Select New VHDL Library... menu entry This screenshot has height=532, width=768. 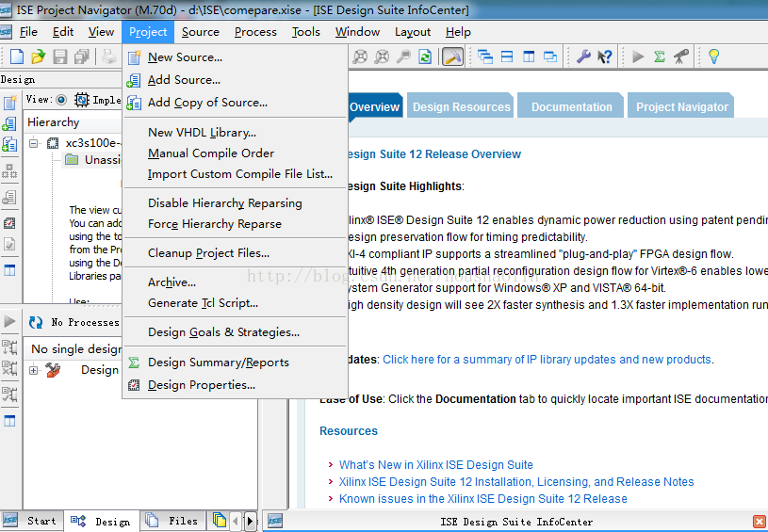coord(235,133)
